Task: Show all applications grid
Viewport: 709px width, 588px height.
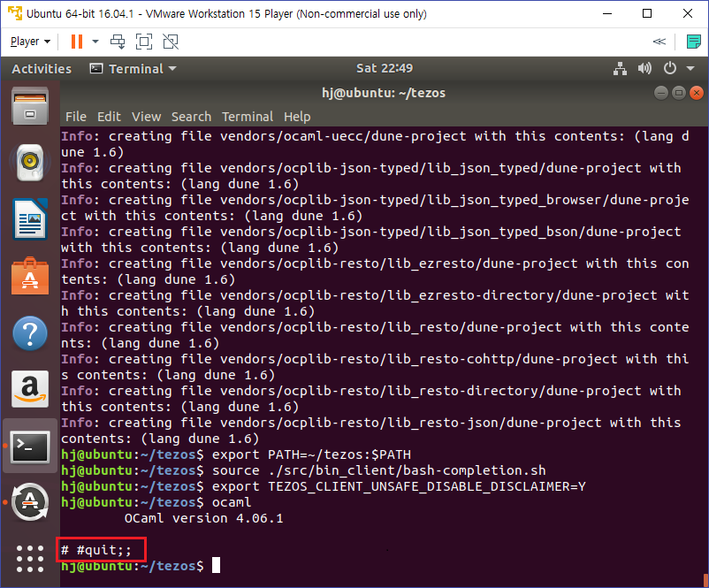Action: coord(30,559)
